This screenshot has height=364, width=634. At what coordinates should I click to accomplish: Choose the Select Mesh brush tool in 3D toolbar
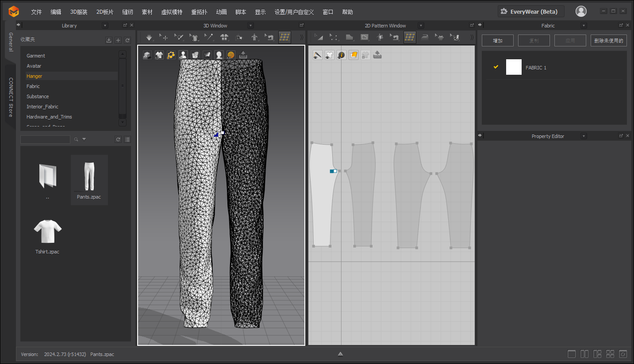point(179,38)
